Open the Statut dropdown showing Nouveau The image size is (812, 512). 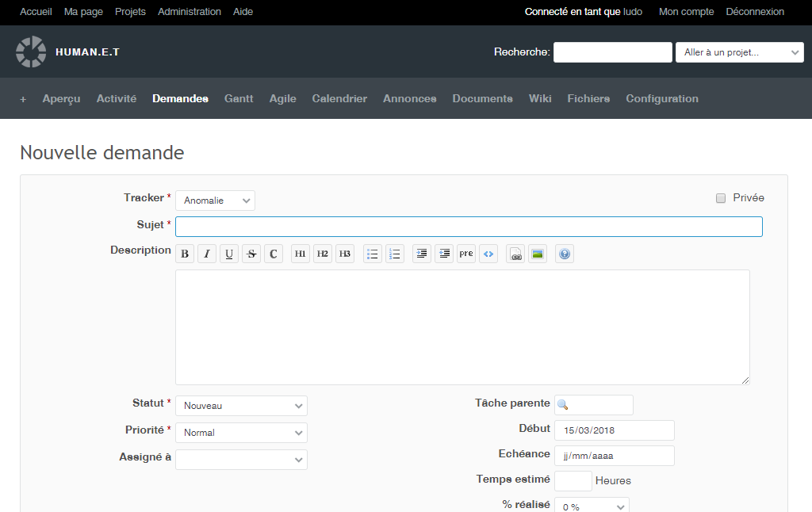pos(241,406)
